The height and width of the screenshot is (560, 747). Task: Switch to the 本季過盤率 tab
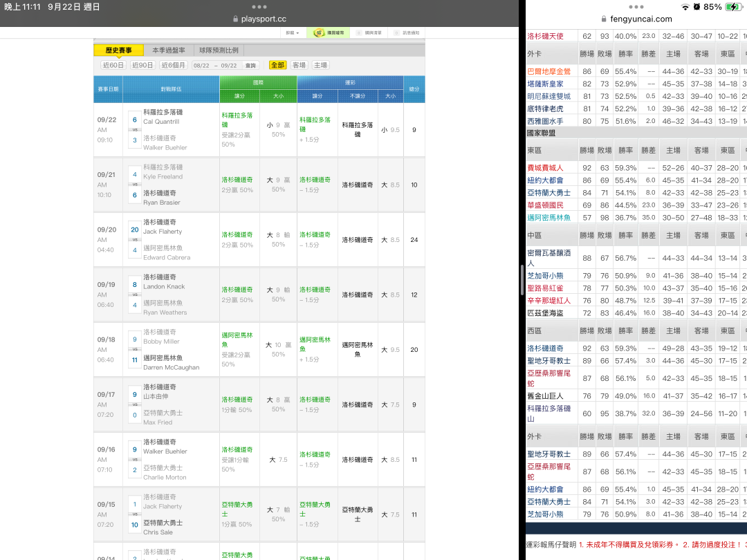coord(169,50)
